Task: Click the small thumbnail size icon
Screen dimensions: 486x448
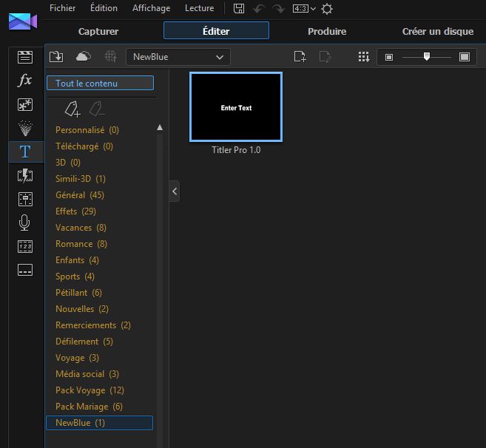Action: pos(389,57)
